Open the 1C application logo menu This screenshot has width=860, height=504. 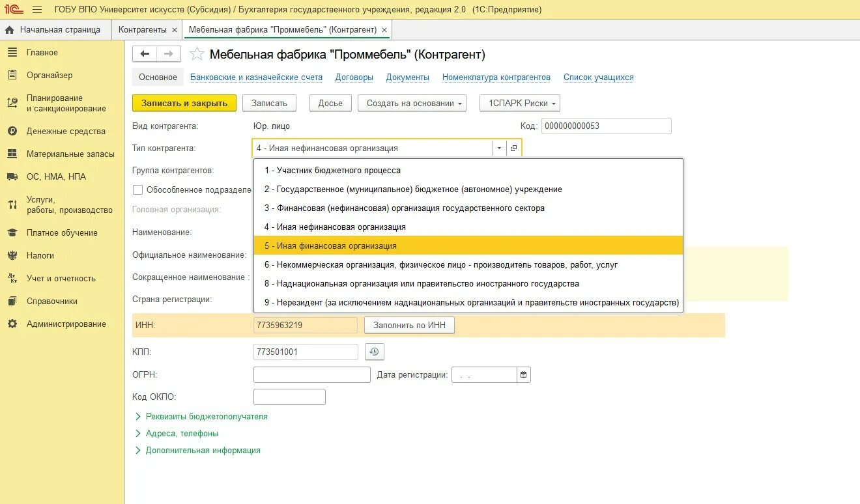14,9
